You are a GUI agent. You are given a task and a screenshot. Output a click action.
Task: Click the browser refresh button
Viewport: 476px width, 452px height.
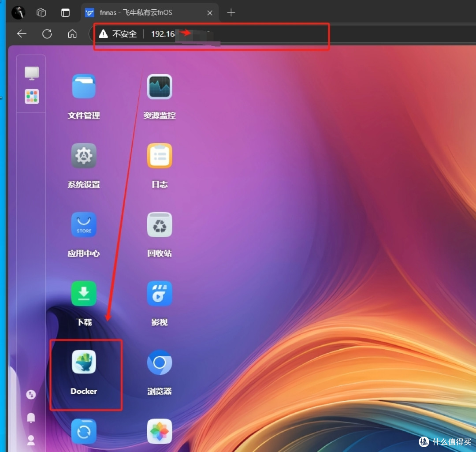47,34
